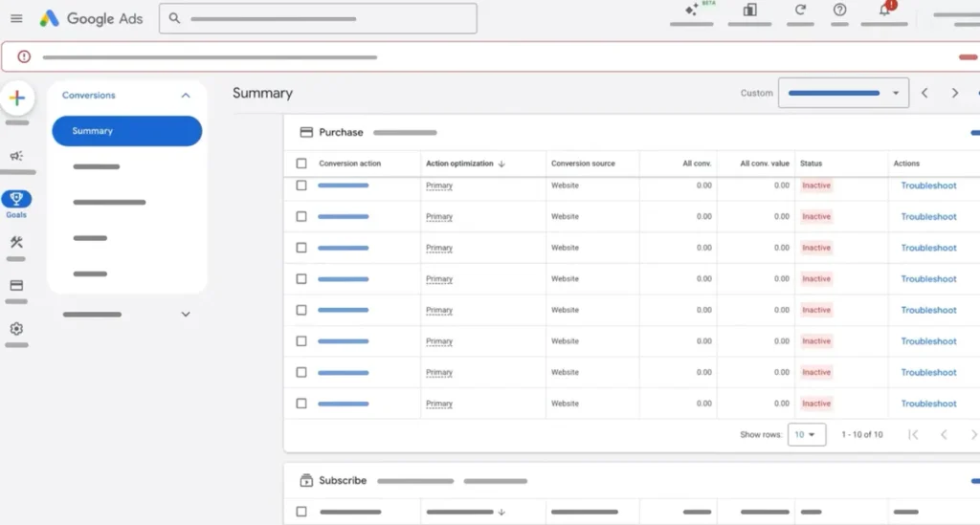The width and height of the screenshot is (980, 525).
Task: Open the BETA sparkle assistant icon
Action: (x=691, y=10)
